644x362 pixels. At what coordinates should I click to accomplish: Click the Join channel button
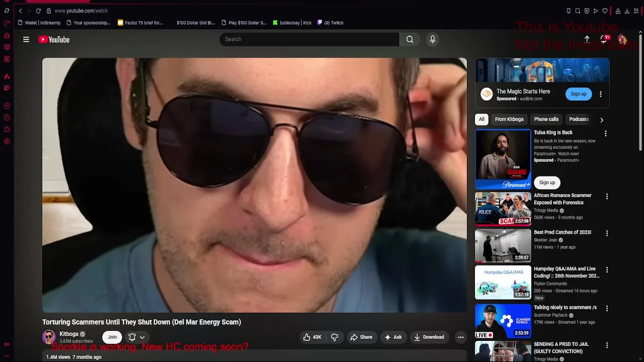pyautogui.click(x=112, y=337)
